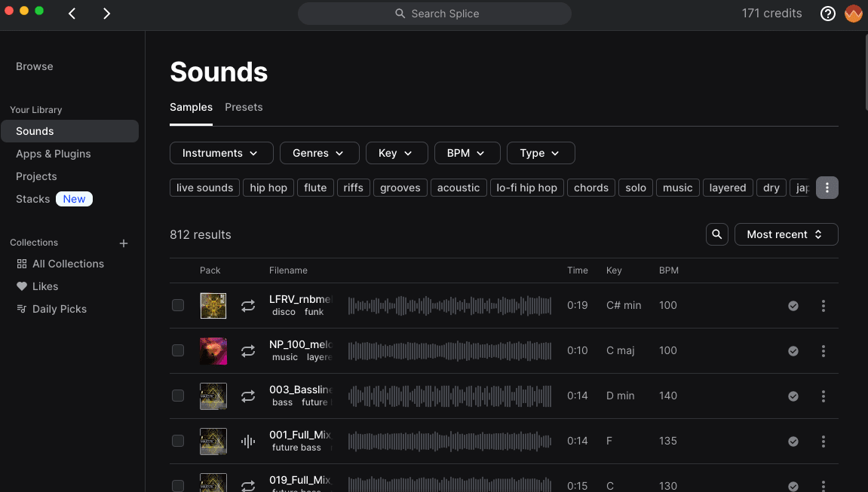Filter by the riffs tag
Viewport: 868px width, 492px height.
[353, 188]
